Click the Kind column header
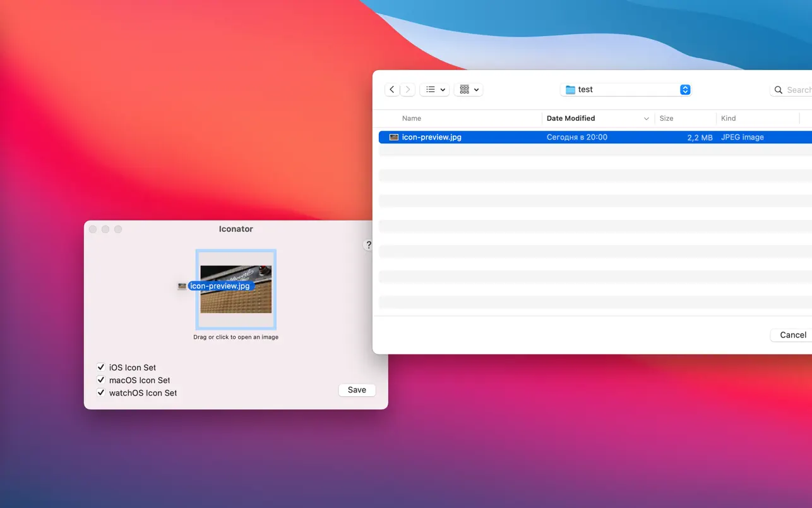The width and height of the screenshot is (812, 508). click(728, 118)
